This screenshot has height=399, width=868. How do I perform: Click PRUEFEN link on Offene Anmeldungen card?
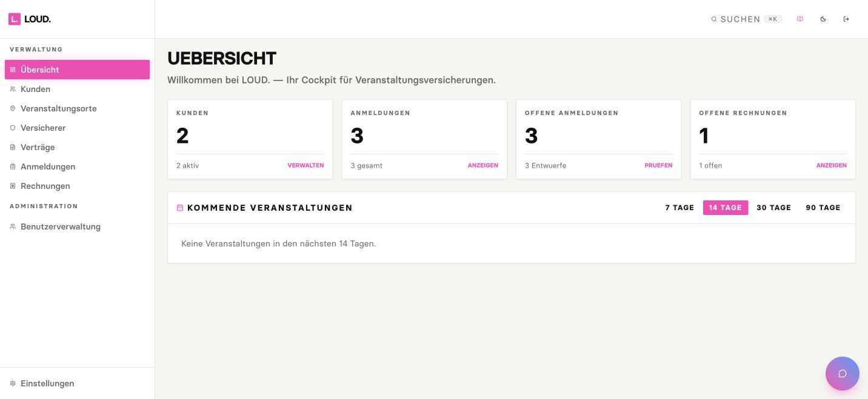pyautogui.click(x=658, y=165)
